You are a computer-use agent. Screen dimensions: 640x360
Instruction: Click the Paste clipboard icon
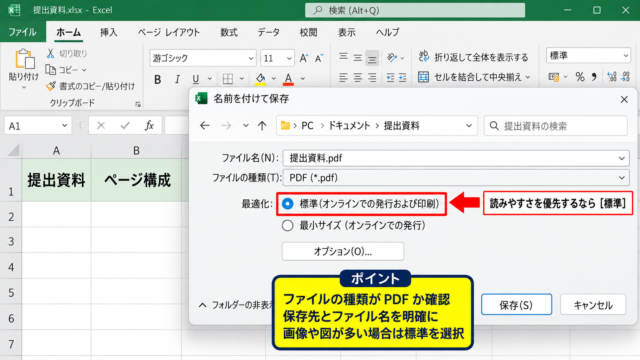tap(24, 59)
